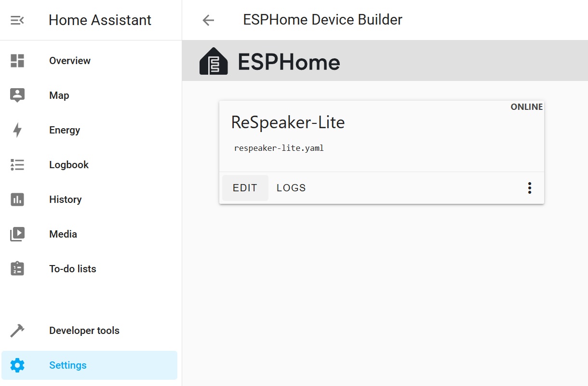Screen dimensions: 588x386
Task: Click the Logbook list icon
Action: [x=17, y=165]
